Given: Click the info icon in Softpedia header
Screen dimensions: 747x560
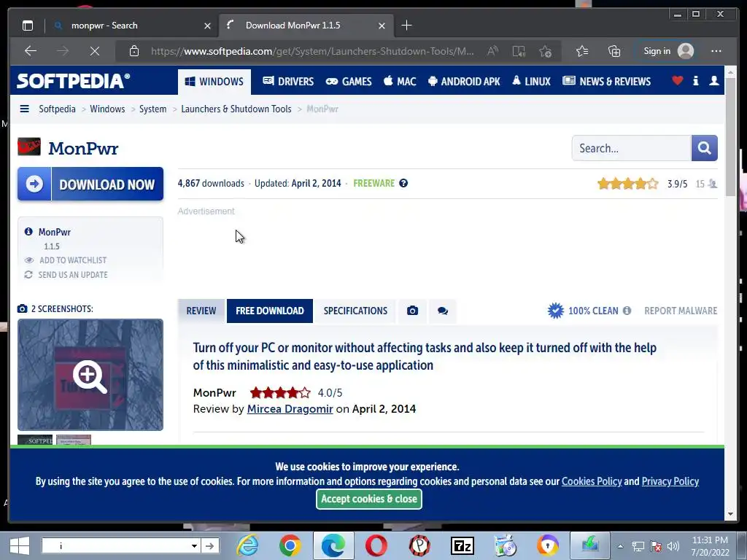Looking at the screenshot, I should pyautogui.click(x=695, y=80).
